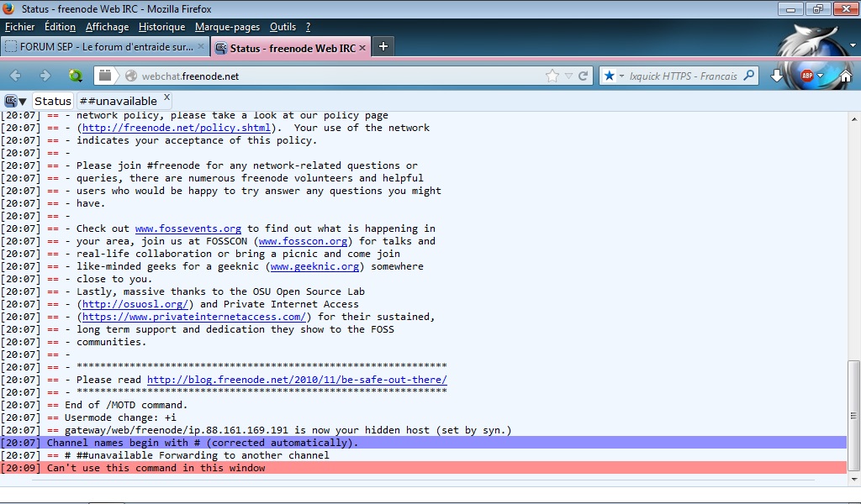Go to home page with house icon
This screenshot has height=504, width=861.
[846, 76]
